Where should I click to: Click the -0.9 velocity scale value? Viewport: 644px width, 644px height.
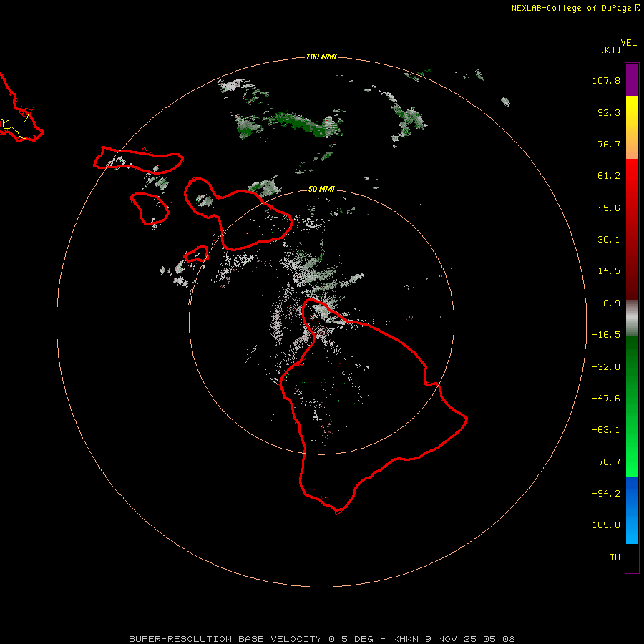(609, 303)
